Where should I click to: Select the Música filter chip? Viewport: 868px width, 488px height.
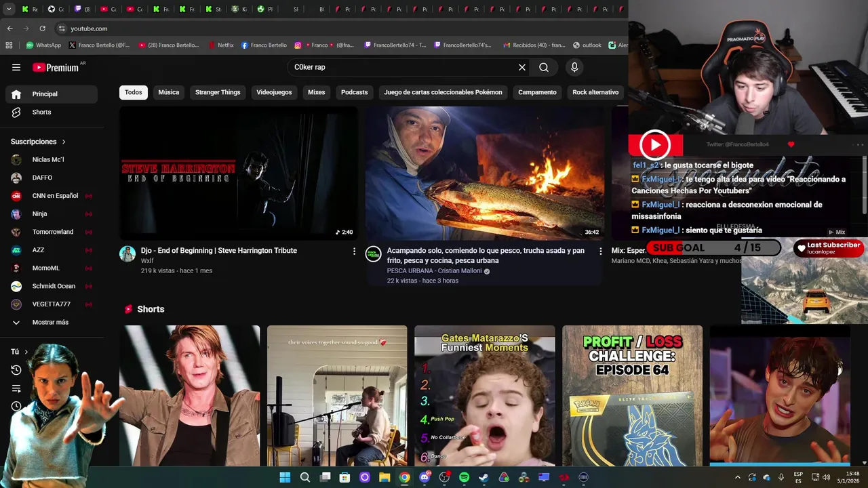tap(169, 92)
